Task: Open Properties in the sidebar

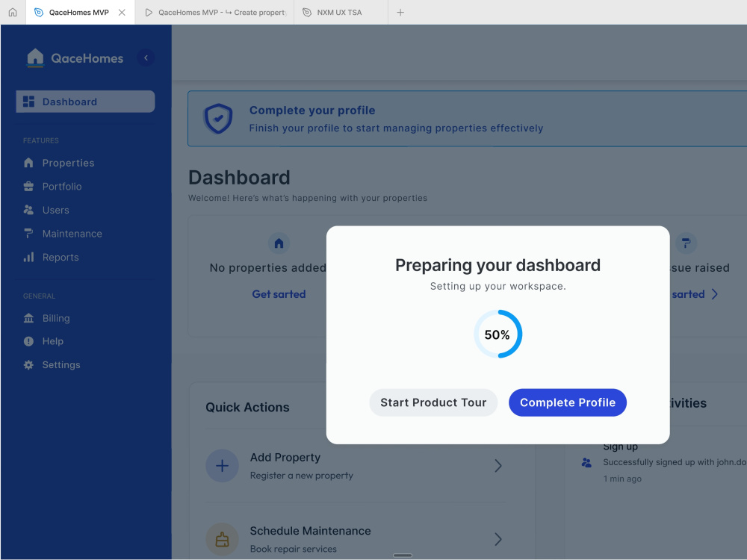Action: point(68,163)
